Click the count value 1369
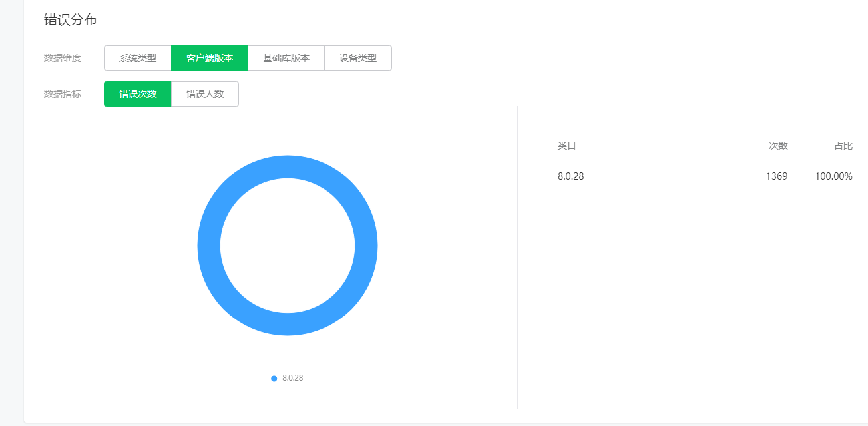The height and width of the screenshot is (426, 868). pyautogui.click(x=777, y=176)
